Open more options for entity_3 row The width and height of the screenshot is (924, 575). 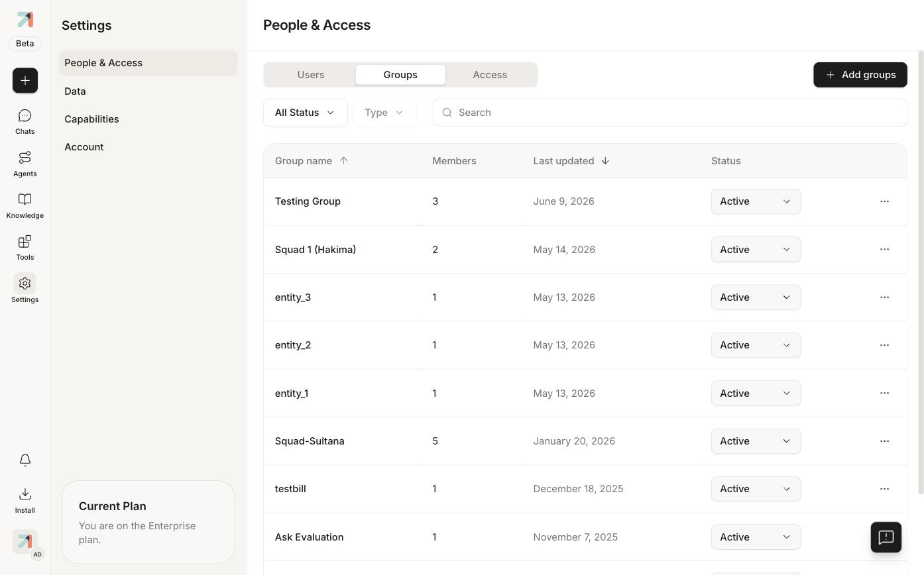(x=884, y=297)
